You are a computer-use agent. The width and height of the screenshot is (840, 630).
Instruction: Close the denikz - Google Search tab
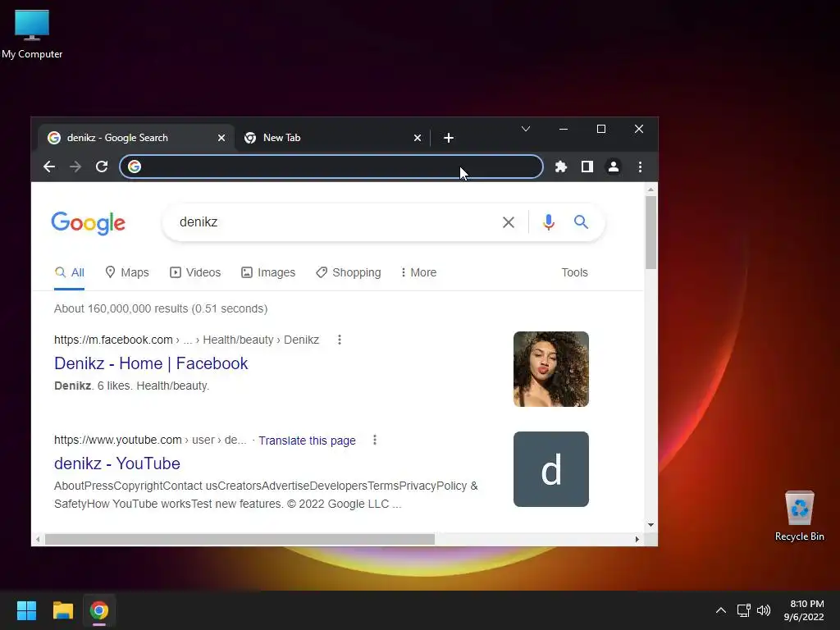pos(221,138)
